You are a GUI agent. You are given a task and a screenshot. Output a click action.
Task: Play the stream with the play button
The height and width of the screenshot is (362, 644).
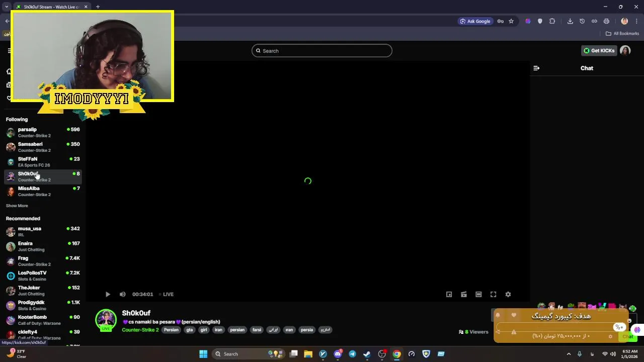click(x=108, y=294)
